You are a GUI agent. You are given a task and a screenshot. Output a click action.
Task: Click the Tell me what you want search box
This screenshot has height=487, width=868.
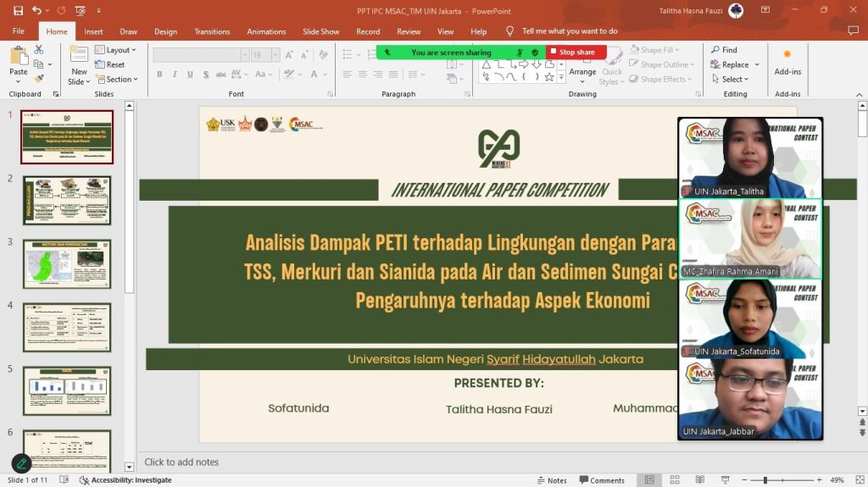570,31
